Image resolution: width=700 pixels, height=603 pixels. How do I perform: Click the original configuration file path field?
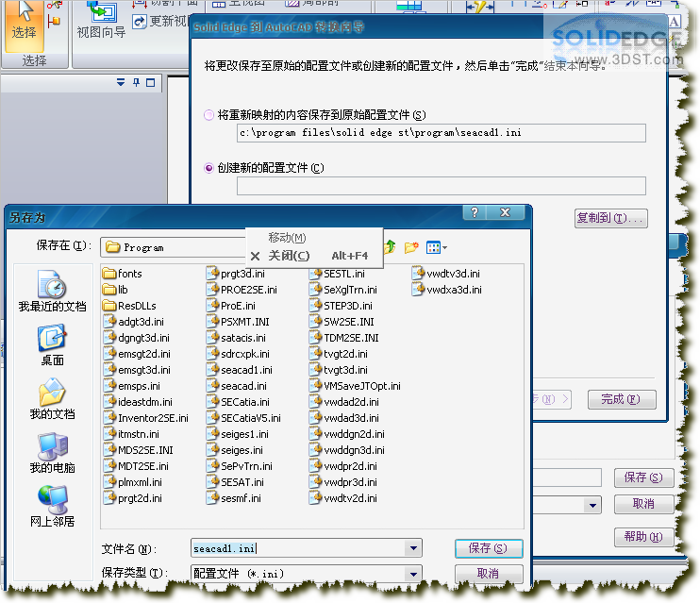pos(442,133)
